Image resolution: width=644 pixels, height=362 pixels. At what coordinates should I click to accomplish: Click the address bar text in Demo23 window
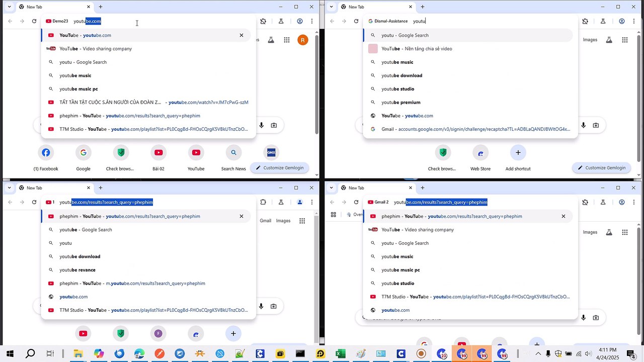pos(88,21)
